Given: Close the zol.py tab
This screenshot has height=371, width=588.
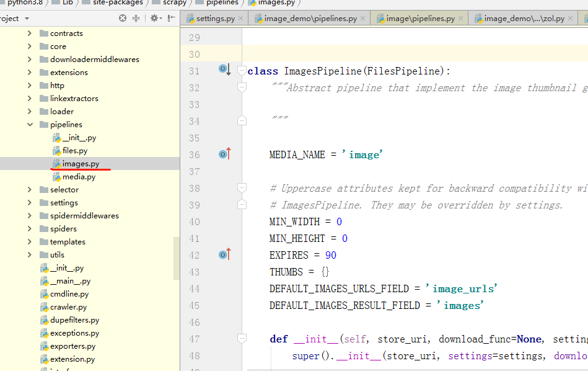Looking at the screenshot, I should coord(571,19).
